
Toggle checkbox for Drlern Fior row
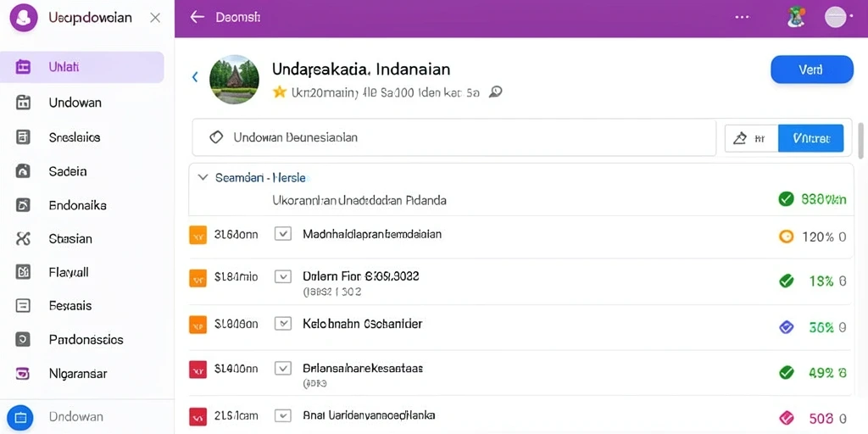(x=283, y=277)
